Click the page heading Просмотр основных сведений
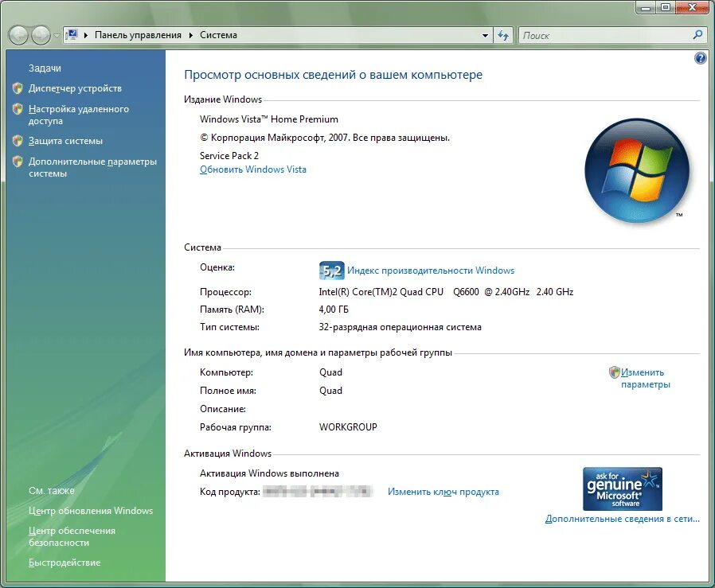The height and width of the screenshot is (588, 715). click(x=333, y=75)
